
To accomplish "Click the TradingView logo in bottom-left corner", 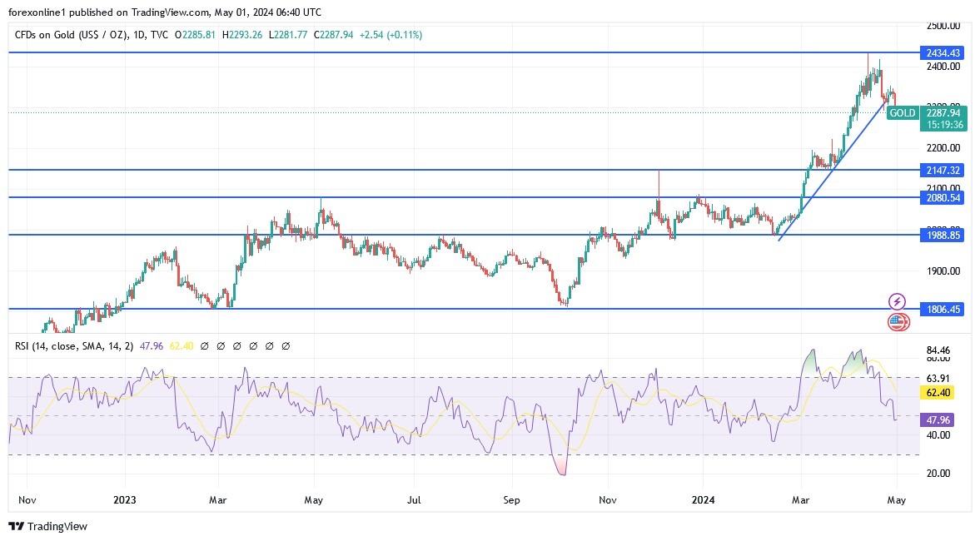I will pyautogui.click(x=15, y=527).
